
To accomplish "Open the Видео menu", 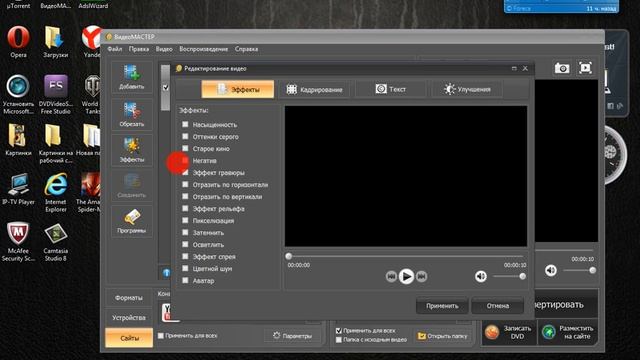I will pos(164,49).
